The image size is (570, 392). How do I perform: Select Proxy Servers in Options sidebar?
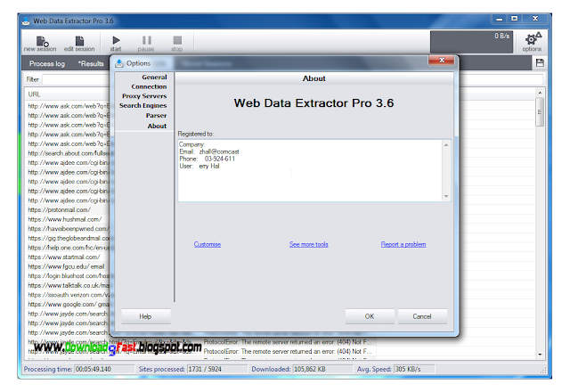click(144, 96)
